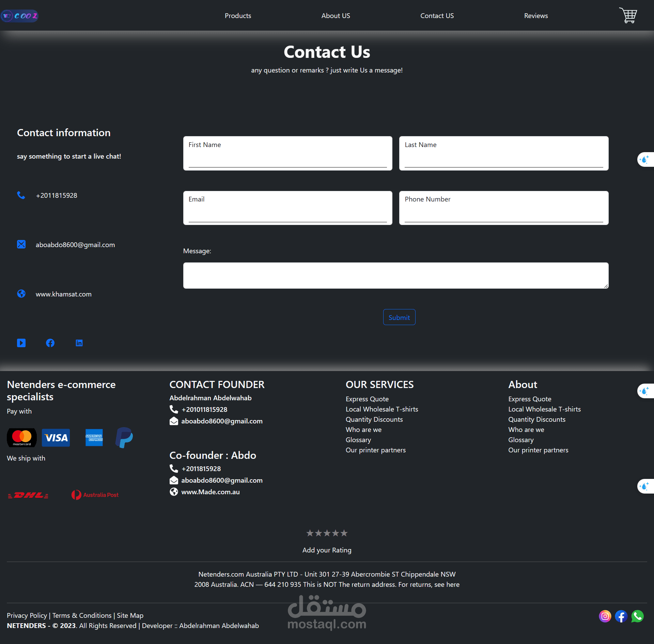Open the LinkedIn icon link
654x644 pixels.
pyautogui.click(x=79, y=343)
